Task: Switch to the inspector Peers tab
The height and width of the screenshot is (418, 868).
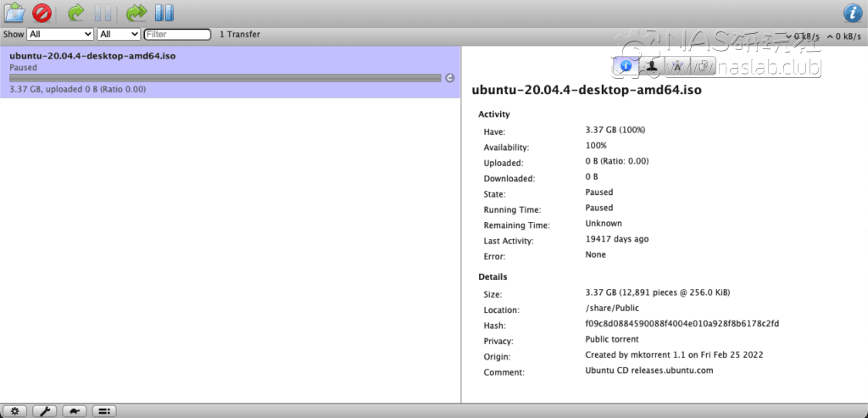Action: 651,65
